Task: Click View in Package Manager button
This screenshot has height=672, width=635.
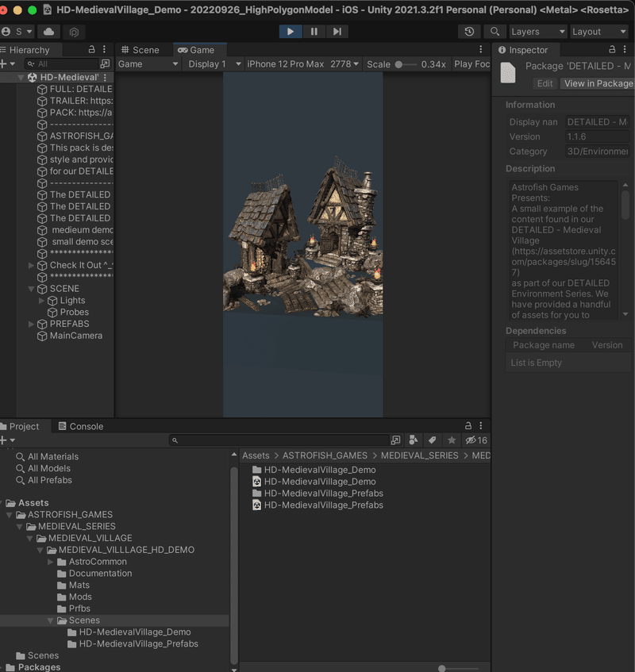Action: click(598, 83)
